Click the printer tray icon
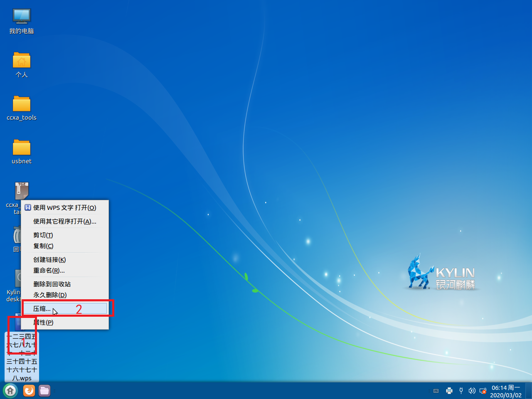This screenshot has height=399, width=532. point(449,391)
